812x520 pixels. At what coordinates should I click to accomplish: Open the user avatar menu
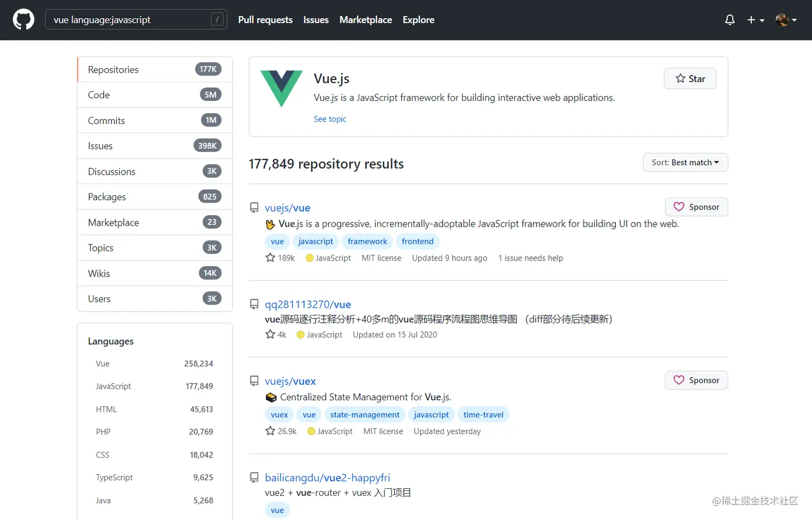tap(786, 20)
